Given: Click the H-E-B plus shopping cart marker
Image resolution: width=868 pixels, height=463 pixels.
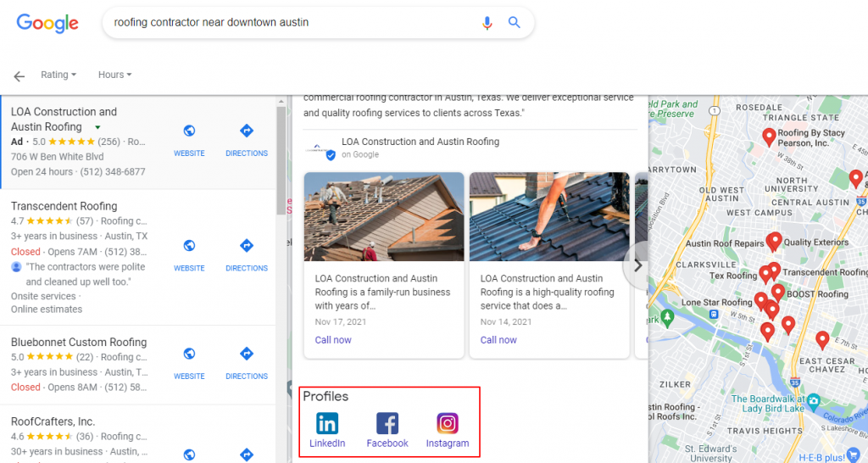Looking at the screenshot, I should [x=853, y=456].
